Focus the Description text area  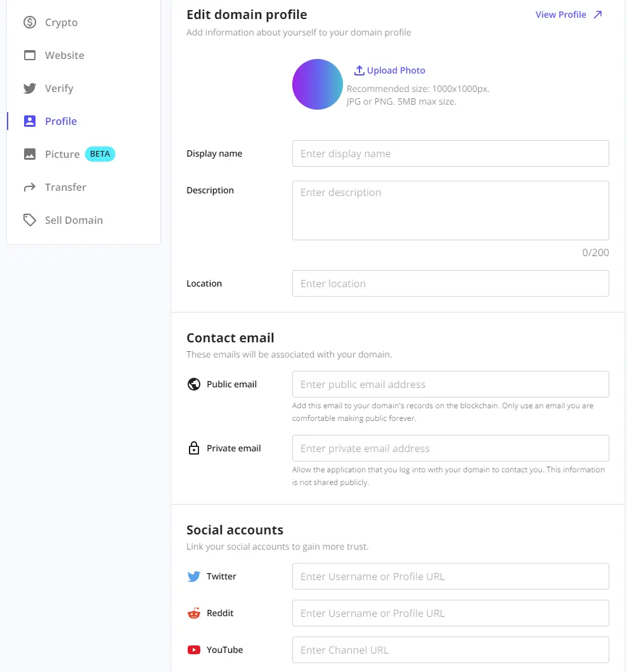450,210
